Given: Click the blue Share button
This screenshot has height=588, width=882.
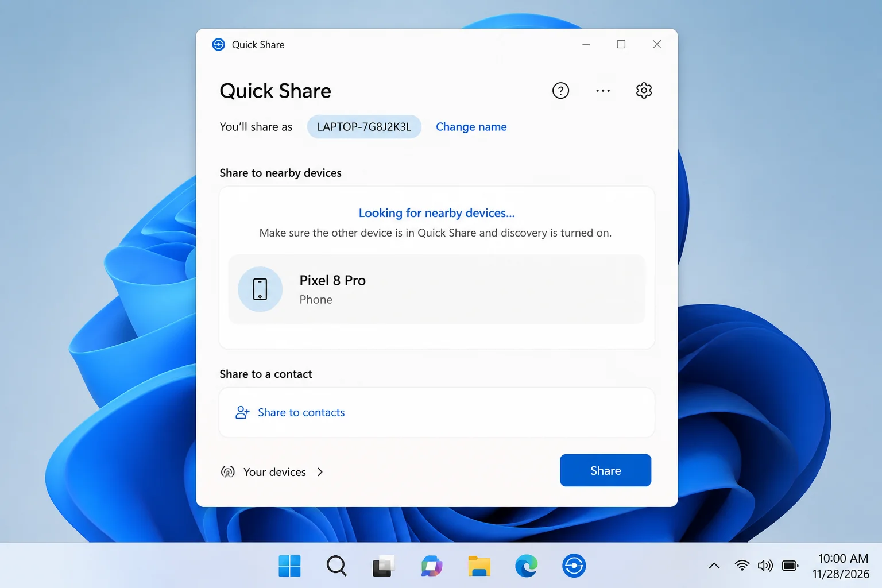Looking at the screenshot, I should point(605,470).
